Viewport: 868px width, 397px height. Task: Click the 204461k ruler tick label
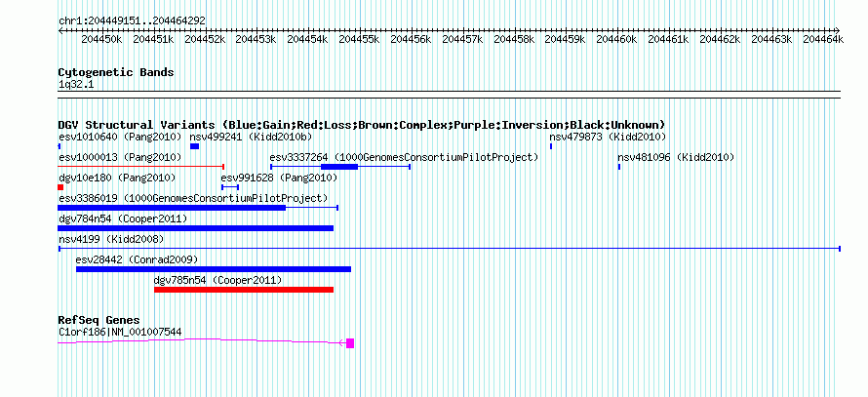[668, 39]
